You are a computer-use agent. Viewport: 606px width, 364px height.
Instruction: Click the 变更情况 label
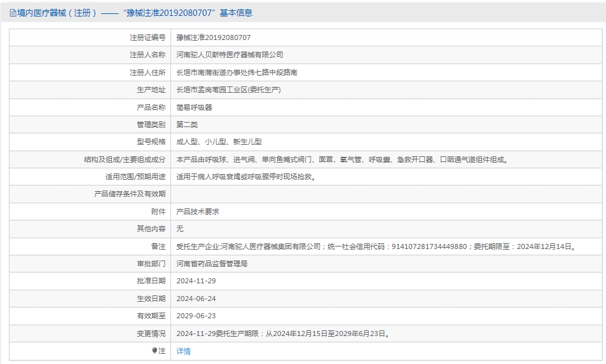(x=151, y=334)
